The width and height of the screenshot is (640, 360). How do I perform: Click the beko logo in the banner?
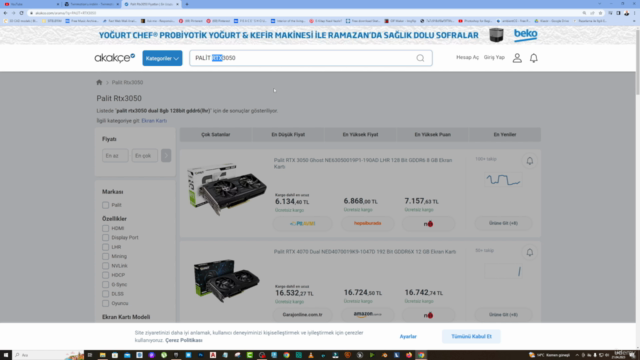[525, 35]
